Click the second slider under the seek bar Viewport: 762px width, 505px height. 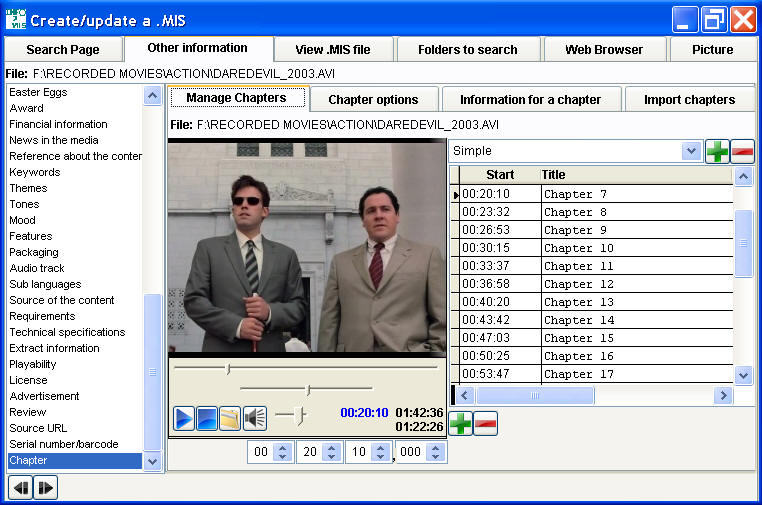point(306,389)
